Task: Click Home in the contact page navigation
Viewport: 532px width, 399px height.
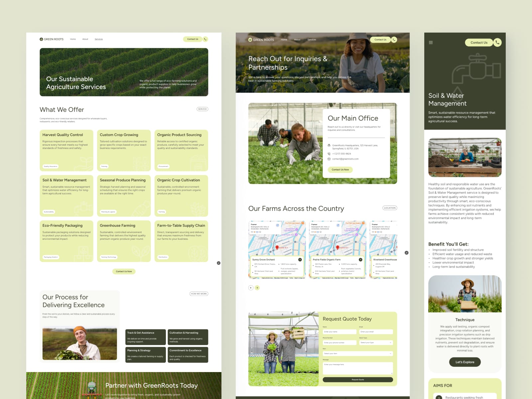Action: pos(284,40)
